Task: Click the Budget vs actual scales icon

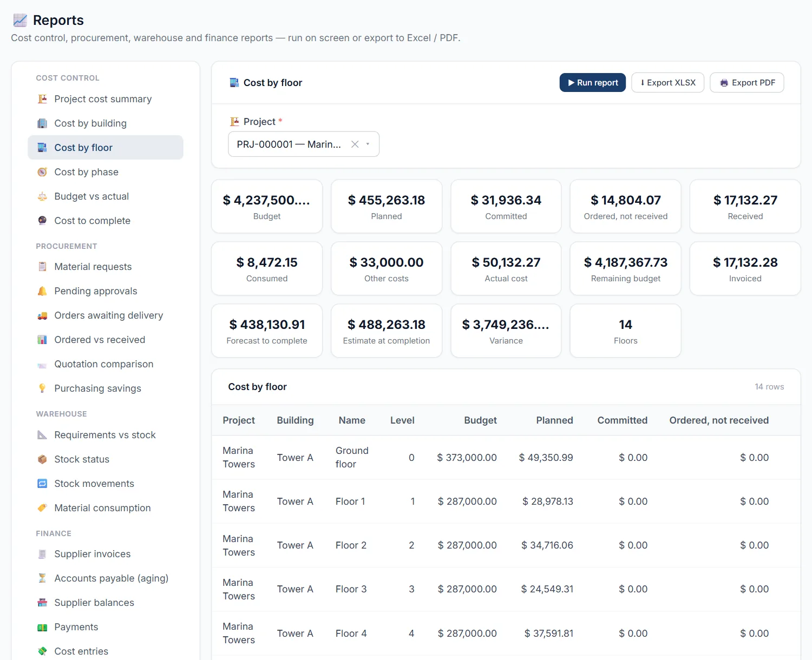Action: pos(42,196)
